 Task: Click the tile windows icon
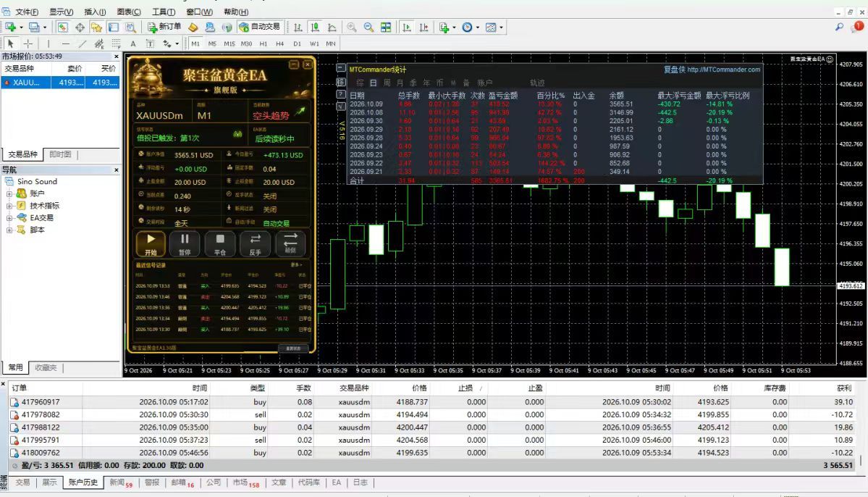point(386,27)
